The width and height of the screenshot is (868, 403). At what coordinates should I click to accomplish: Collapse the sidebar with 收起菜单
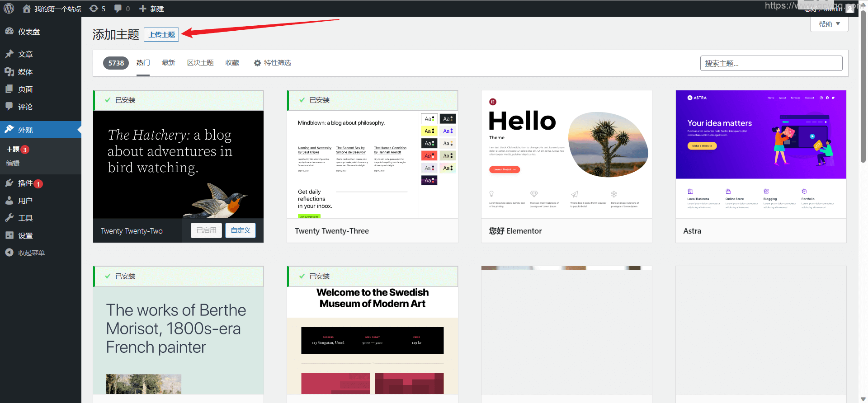coord(31,253)
